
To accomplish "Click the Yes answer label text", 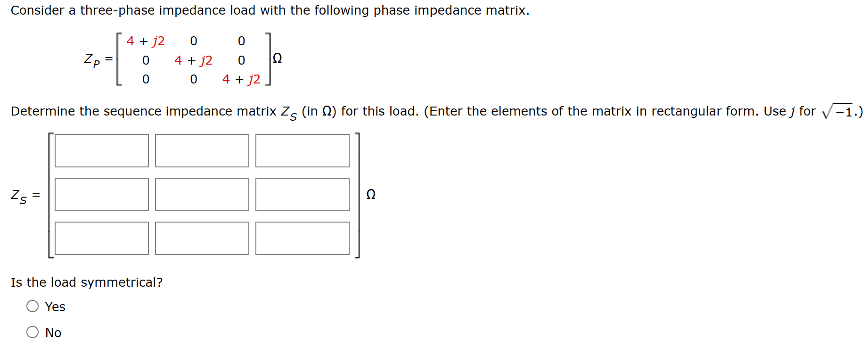I will click(x=55, y=307).
